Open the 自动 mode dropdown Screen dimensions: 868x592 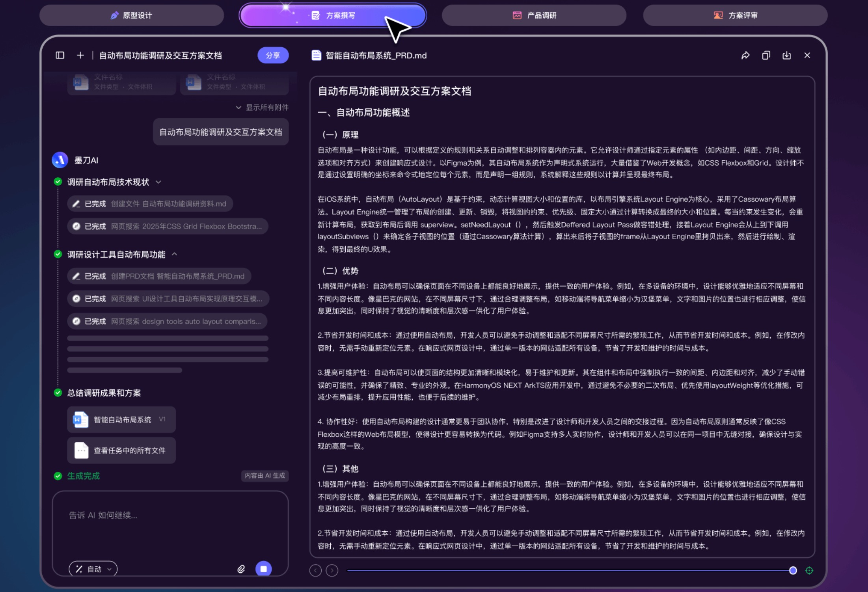point(92,569)
